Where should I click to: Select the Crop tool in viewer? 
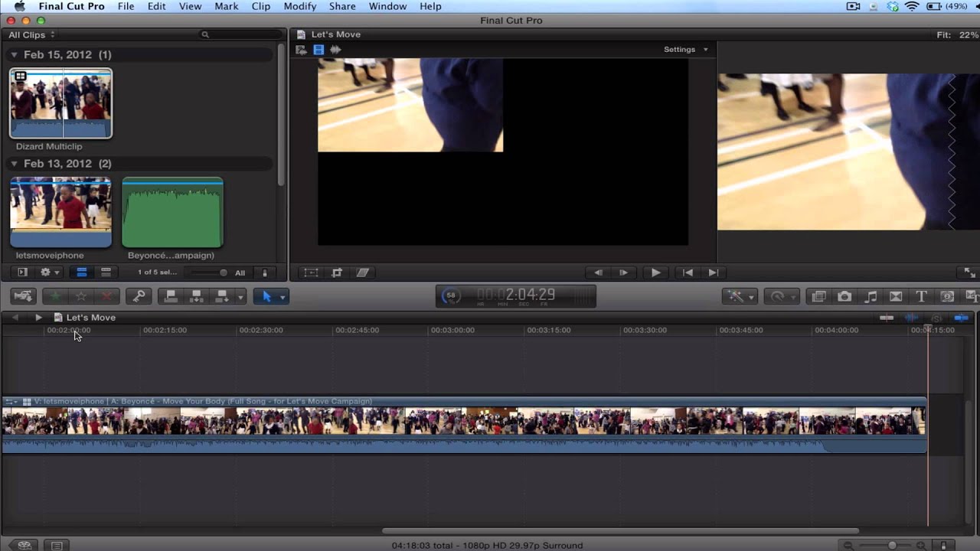[x=337, y=272]
